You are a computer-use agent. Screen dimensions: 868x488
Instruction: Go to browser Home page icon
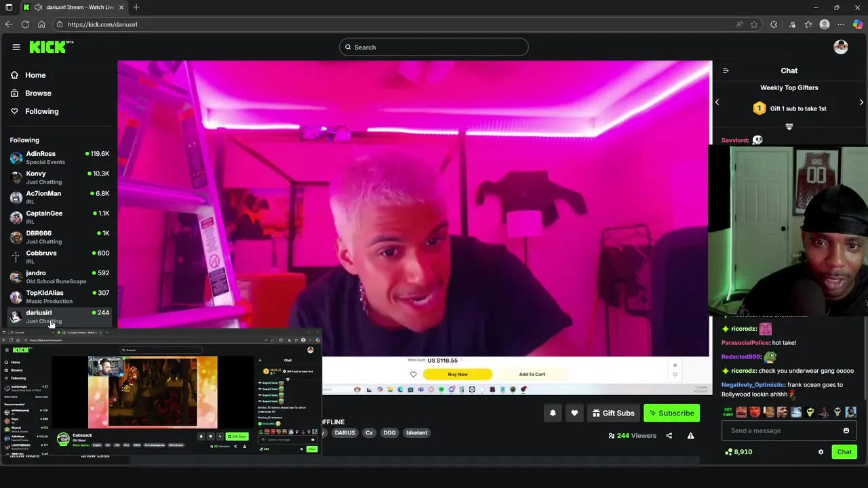[41, 24]
